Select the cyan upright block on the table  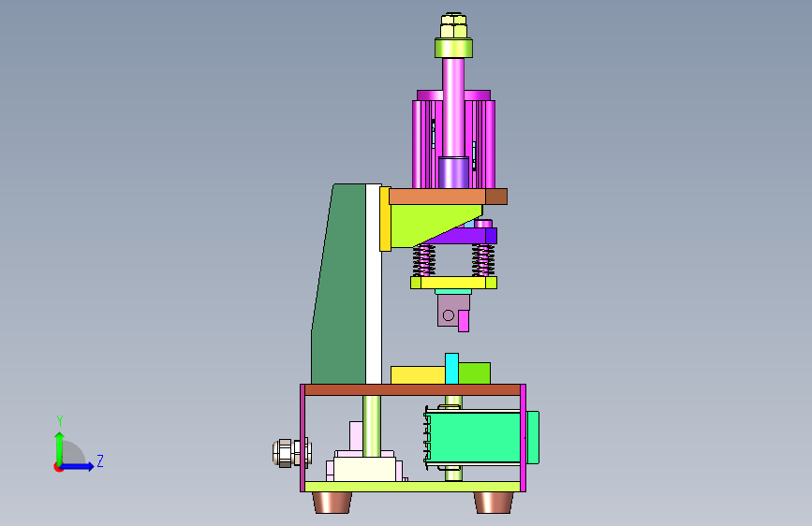(x=451, y=369)
